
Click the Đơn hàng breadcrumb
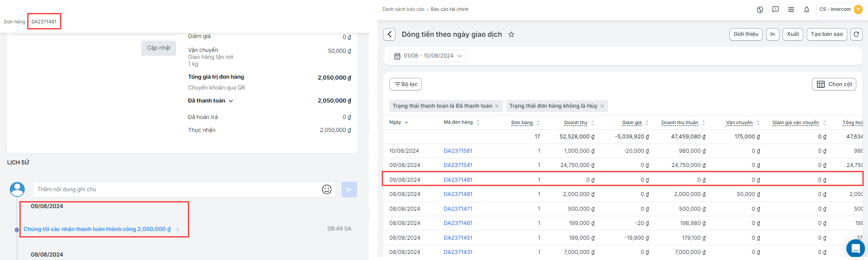pyautogui.click(x=15, y=22)
